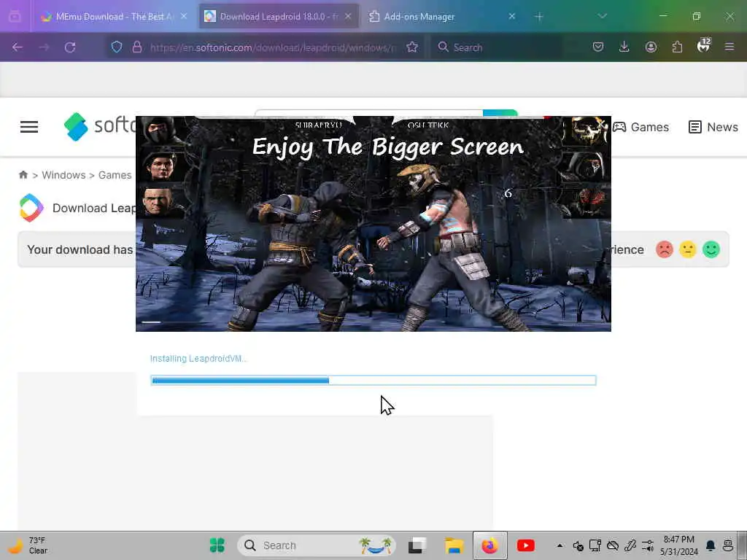Open the News section
This screenshot has height=560, width=747.
(713, 127)
